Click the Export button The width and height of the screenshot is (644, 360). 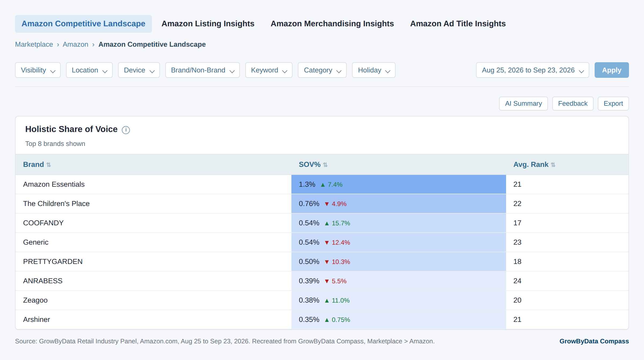613,104
